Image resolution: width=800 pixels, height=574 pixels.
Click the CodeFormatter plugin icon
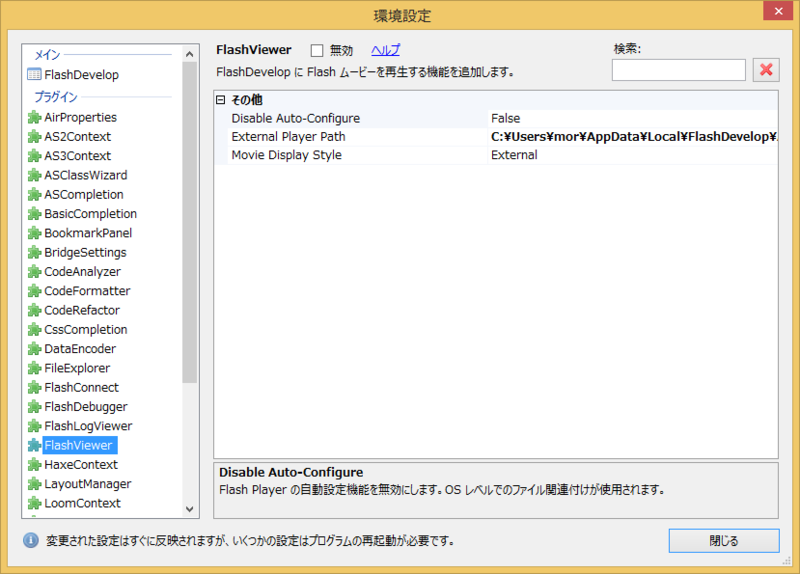[x=34, y=291]
